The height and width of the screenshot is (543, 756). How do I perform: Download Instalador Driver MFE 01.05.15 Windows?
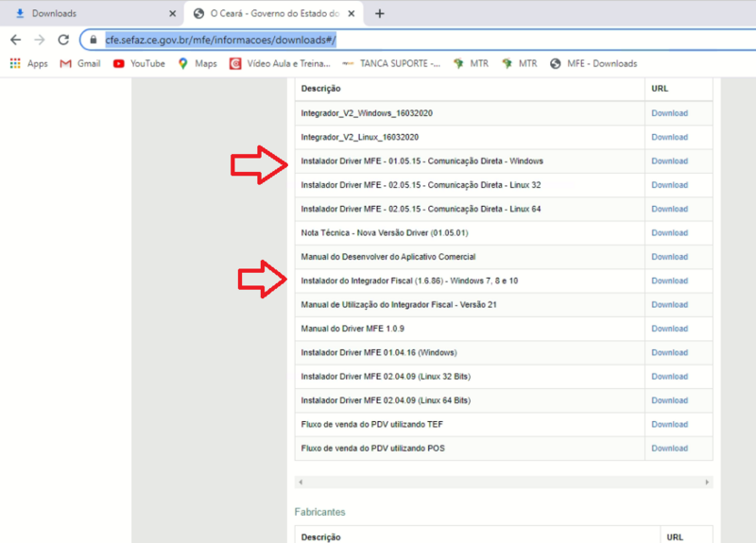tap(669, 161)
